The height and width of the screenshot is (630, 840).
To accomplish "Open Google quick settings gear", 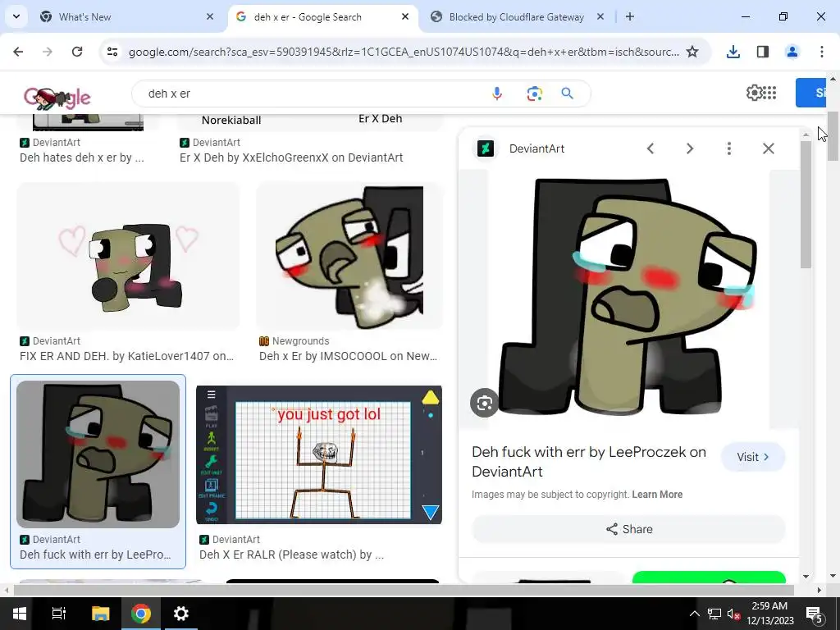I will tap(754, 93).
